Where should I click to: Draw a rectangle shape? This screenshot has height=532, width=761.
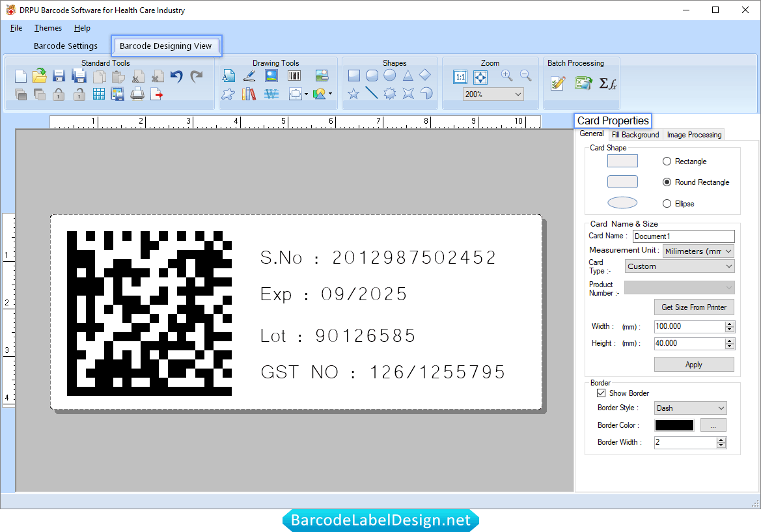coord(354,76)
